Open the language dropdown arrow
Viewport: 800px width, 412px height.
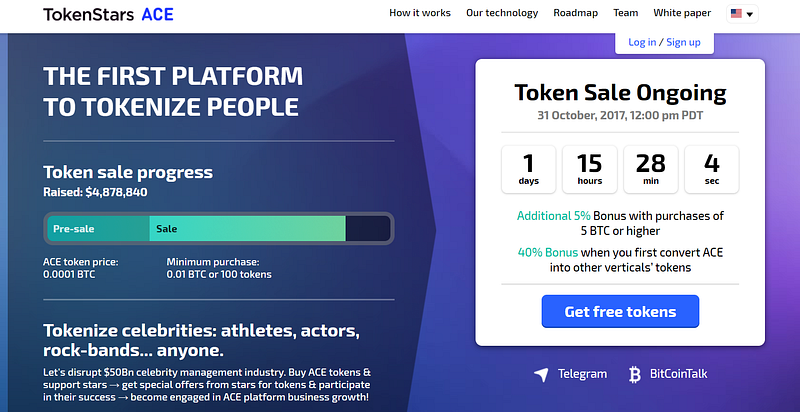click(x=749, y=14)
